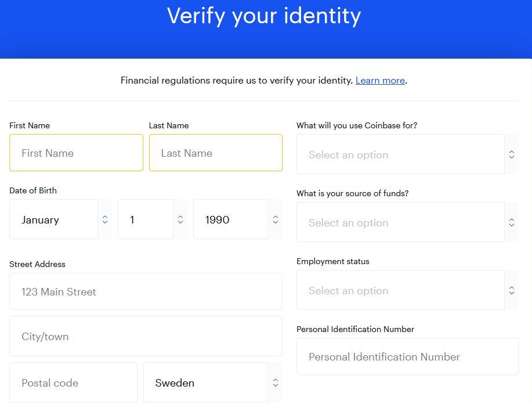Click the country selector arrows icon
532x404 pixels.
(x=276, y=383)
